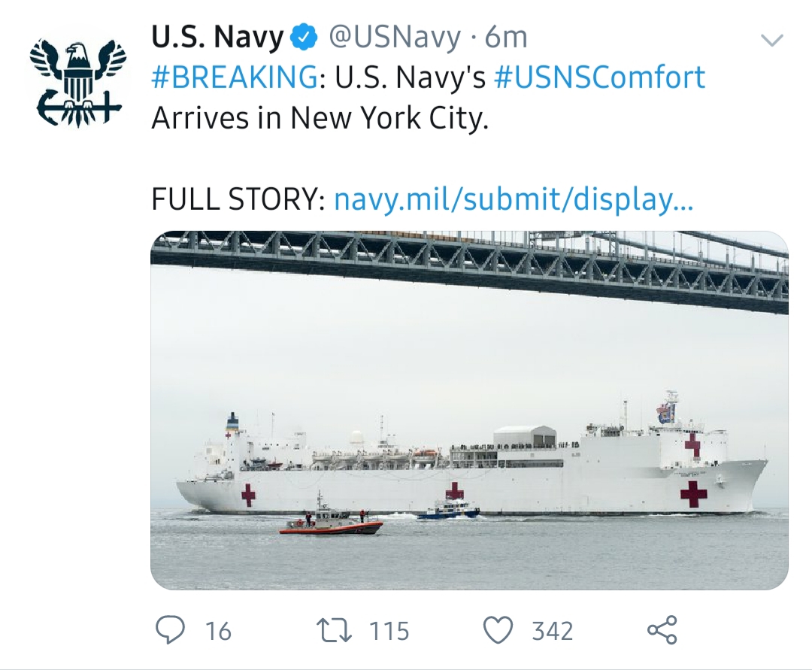Click the 6m timestamp
The height and width of the screenshot is (670, 812).
click(x=506, y=37)
